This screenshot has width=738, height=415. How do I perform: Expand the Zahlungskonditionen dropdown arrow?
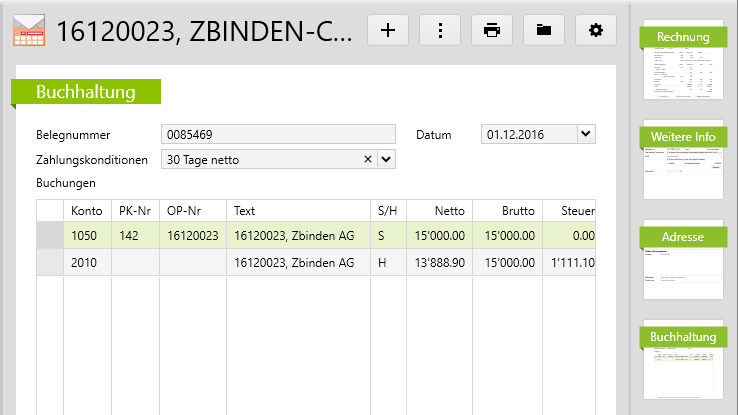tap(386, 159)
